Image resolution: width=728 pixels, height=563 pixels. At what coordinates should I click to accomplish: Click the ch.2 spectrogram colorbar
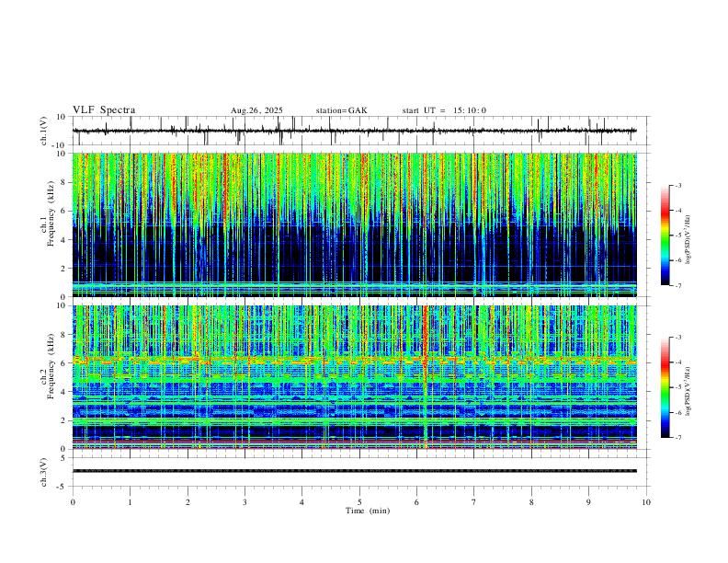[x=665, y=387]
